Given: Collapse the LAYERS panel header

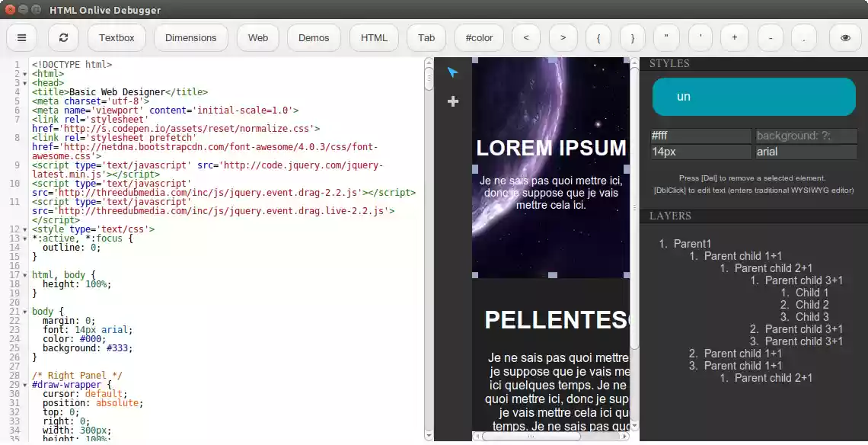Looking at the screenshot, I should tap(669, 216).
